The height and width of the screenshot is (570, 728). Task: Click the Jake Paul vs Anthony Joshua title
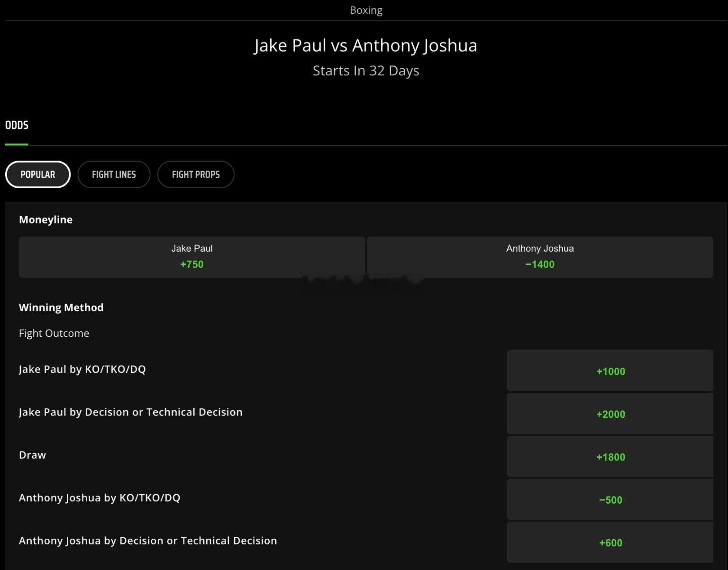(365, 45)
